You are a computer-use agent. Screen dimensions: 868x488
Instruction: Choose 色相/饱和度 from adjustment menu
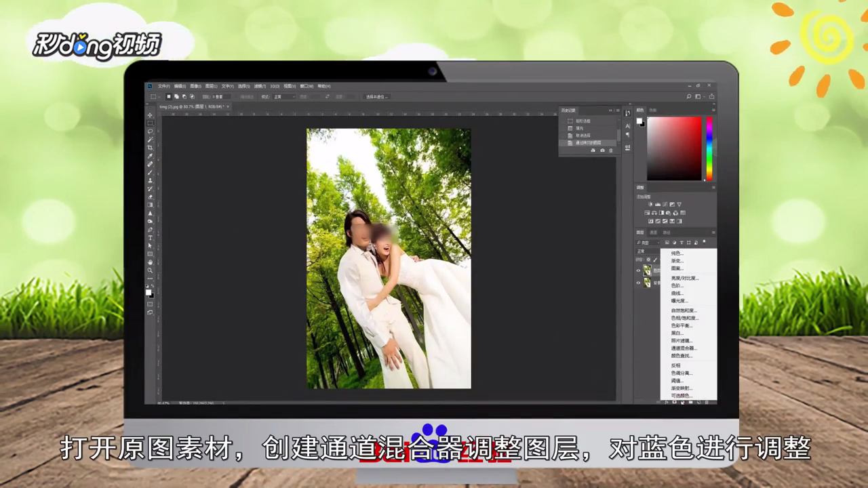pos(684,318)
